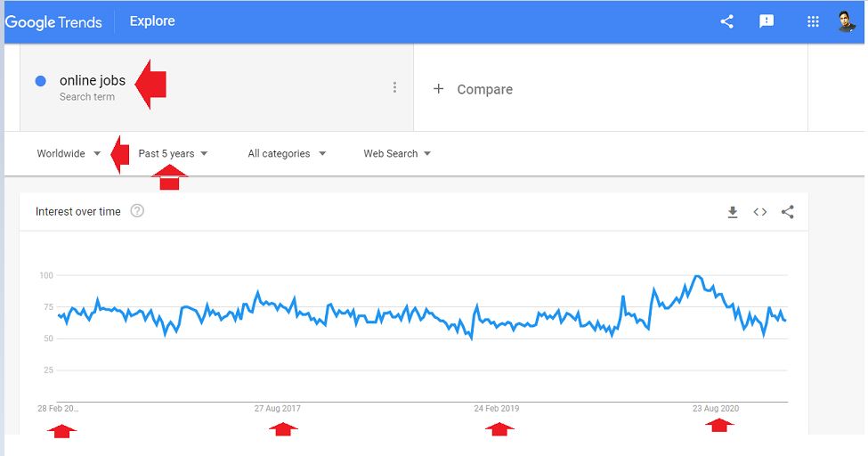Expand the Worldwide region dropdown
Screen dimensions: 868x456
(69, 153)
